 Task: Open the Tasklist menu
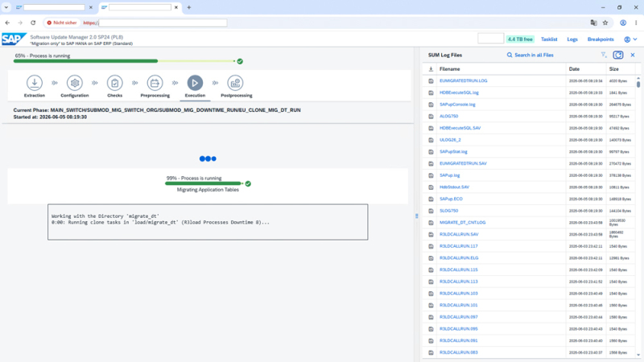point(549,39)
